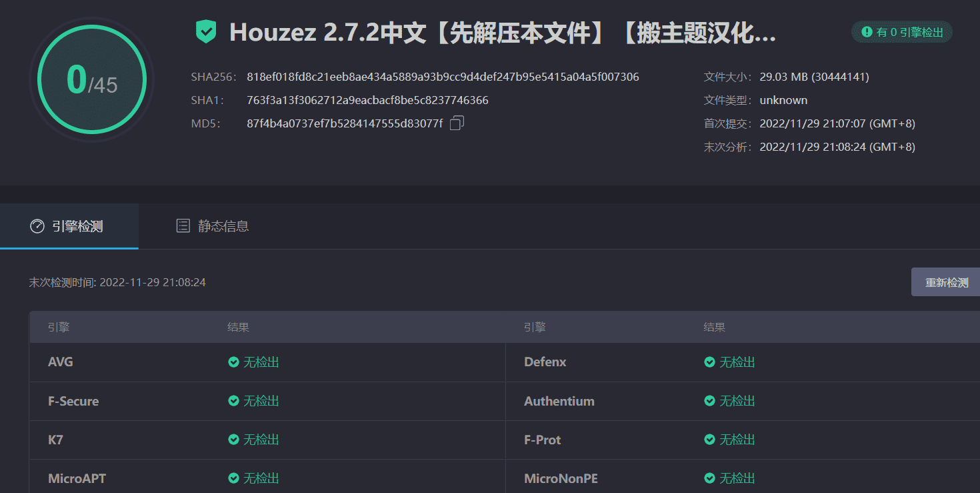
Task: Click the left 结果 column header
Action: click(x=238, y=328)
